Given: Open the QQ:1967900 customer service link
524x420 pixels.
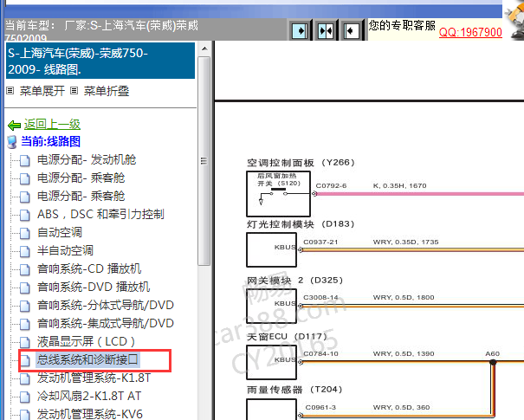Looking at the screenshot, I should tap(470, 32).
